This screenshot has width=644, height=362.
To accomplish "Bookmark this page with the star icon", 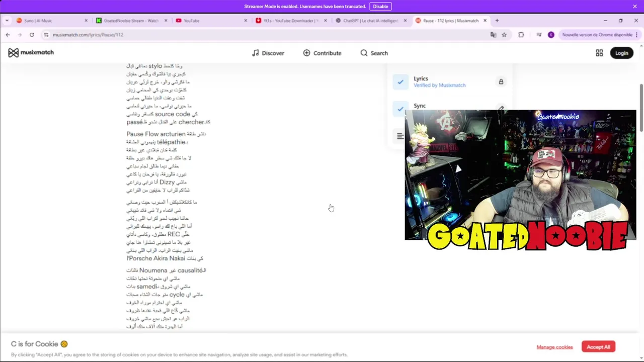I will pos(504,35).
